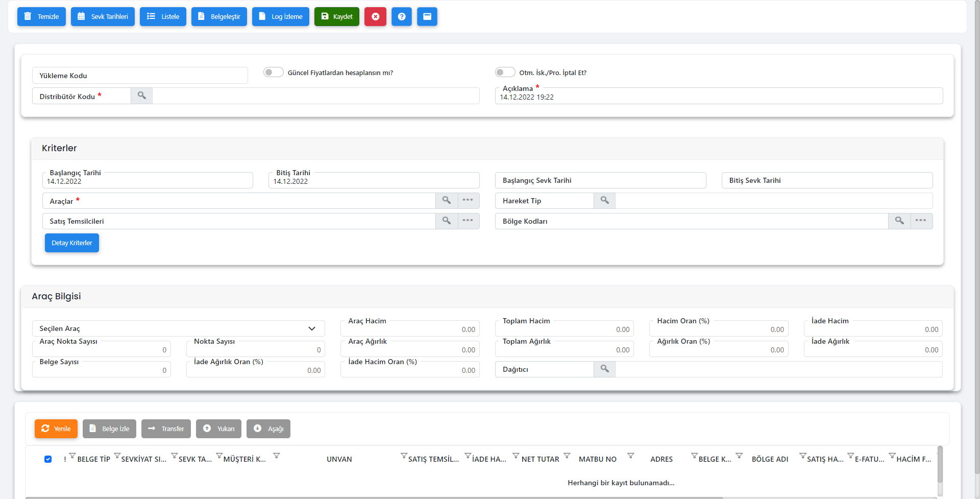This screenshot has height=499, width=980.
Task: Click the Sevk Tarihleri toolbar button
Action: tap(103, 16)
